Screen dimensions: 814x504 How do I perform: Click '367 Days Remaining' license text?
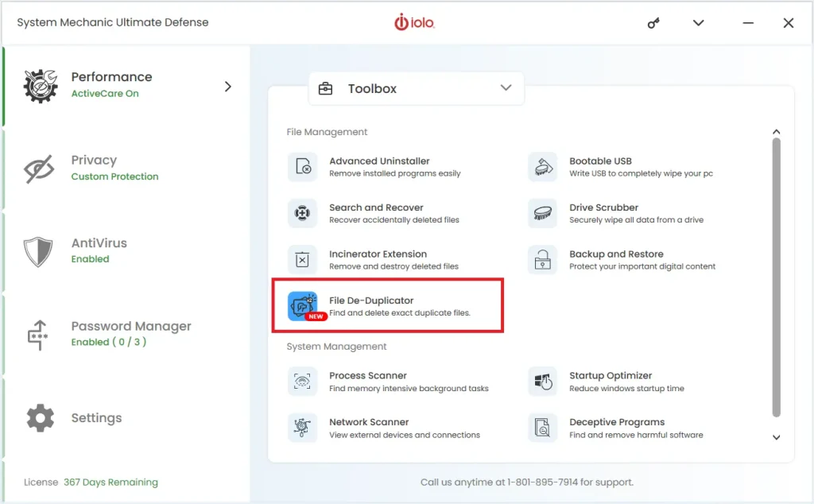(x=110, y=483)
